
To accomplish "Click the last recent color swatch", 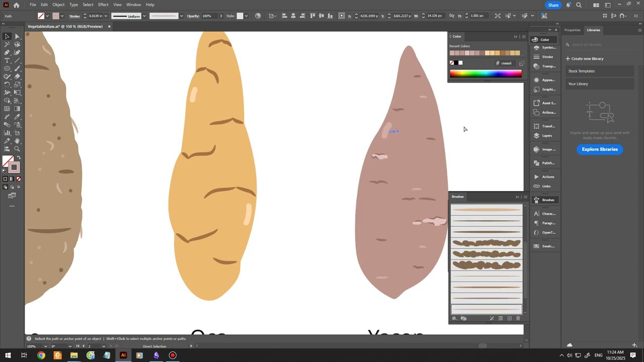I will pyautogui.click(x=517, y=53).
